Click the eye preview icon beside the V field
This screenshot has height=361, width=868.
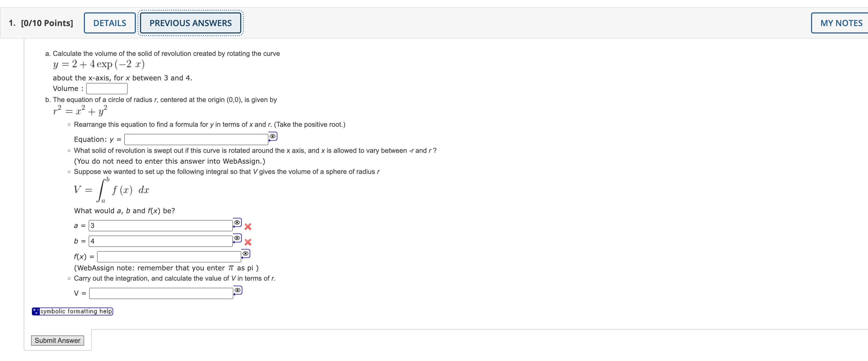click(x=238, y=290)
